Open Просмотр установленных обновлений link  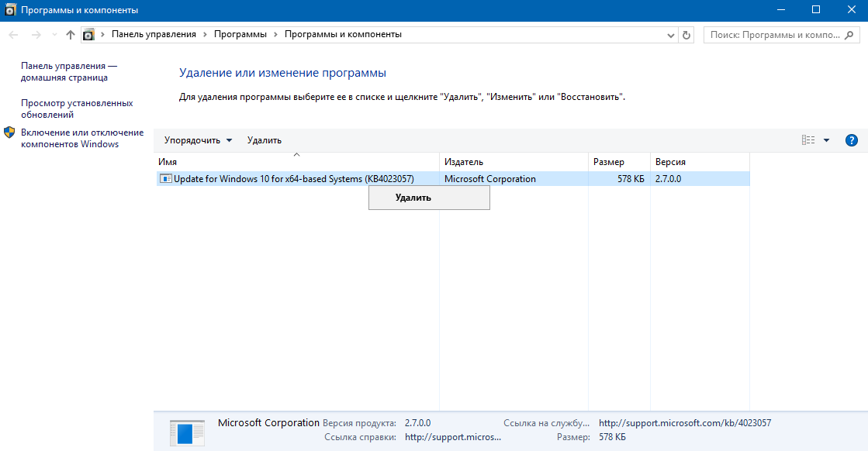[x=77, y=108]
